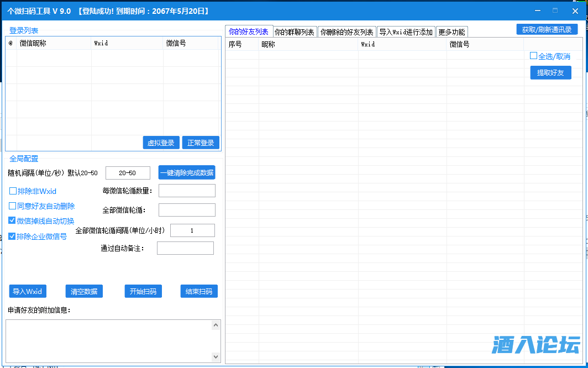The width and height of the screenshot is (588, 368).
Task: Stop scanning with the 结束扫码 button
Action: click(198, 291)
